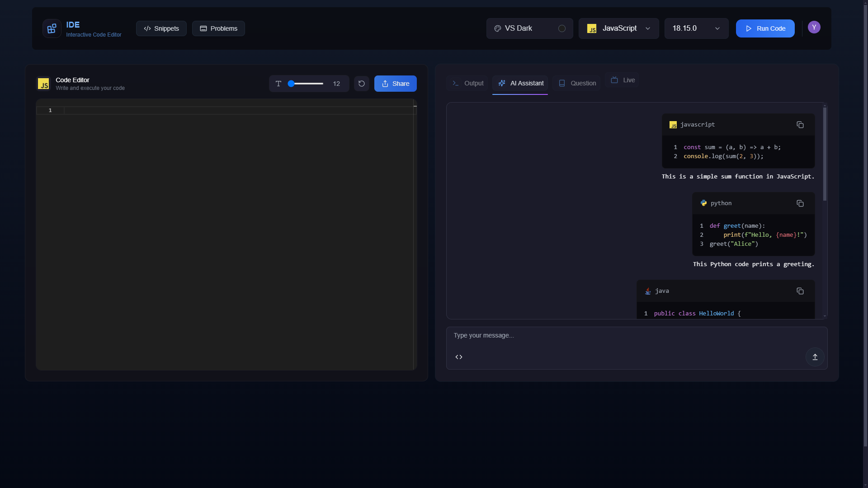Click the reset code icon button
The height and width of the screenshot is (488, 868).
[x=361, y=84]
